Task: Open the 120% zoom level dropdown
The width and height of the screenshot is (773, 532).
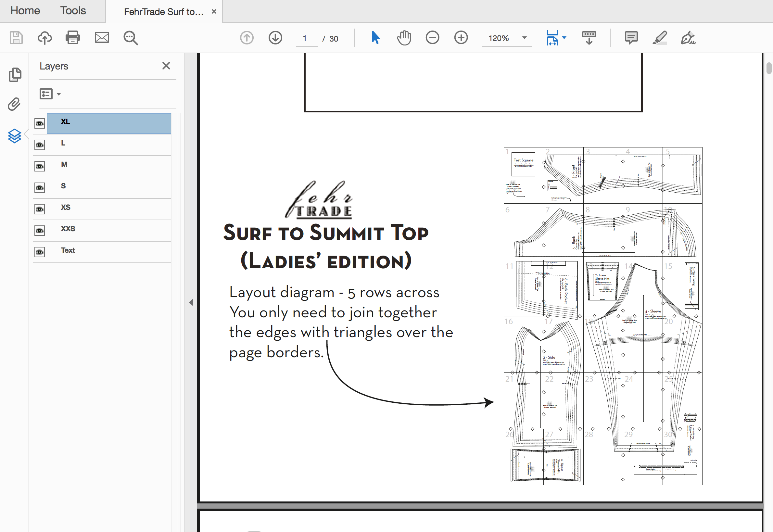Action: 506,38
